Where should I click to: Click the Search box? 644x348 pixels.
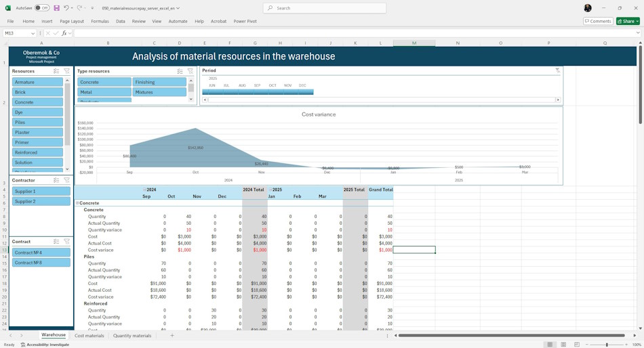click(325, 8)
